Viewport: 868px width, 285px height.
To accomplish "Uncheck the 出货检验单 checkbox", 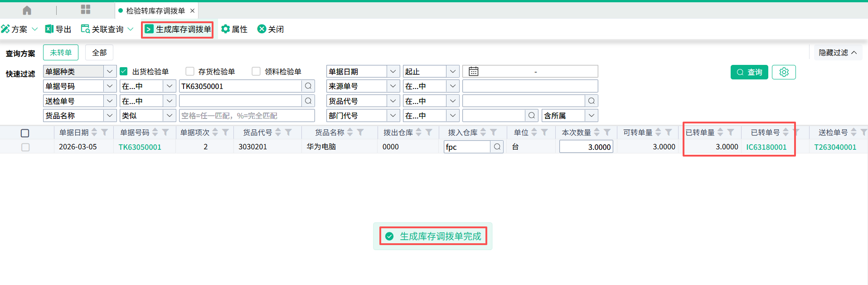I will pos(124,71).
